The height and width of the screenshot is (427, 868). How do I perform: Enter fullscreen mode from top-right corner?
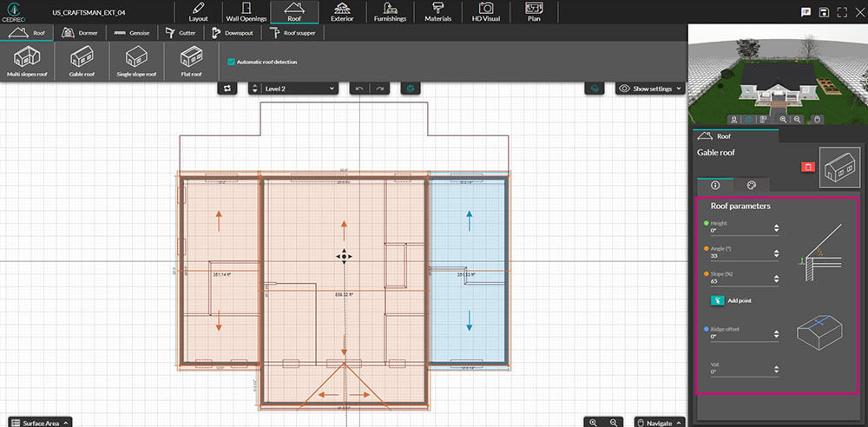pos(842,11)
